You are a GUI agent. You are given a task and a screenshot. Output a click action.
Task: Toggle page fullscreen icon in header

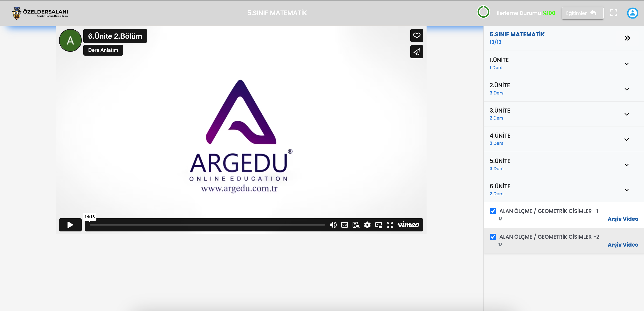pyautogui.click(x=614, y=13)
